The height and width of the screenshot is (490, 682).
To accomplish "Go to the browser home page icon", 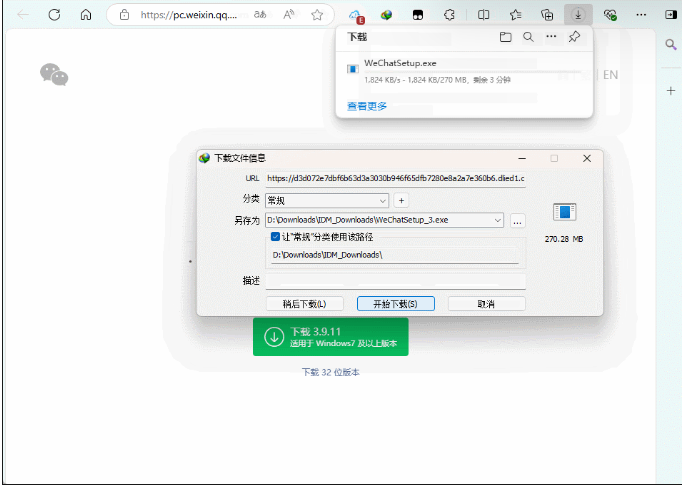I will click(86, 15).
